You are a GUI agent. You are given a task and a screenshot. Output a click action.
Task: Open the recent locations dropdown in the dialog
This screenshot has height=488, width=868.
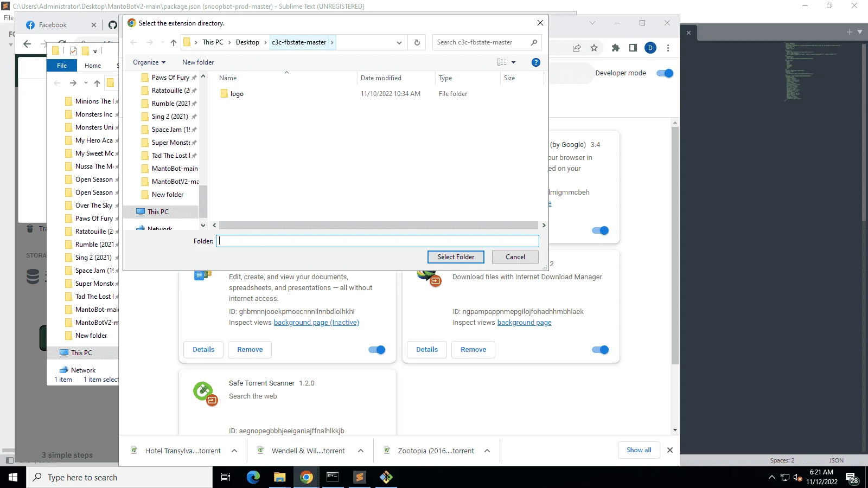point(162,42)
